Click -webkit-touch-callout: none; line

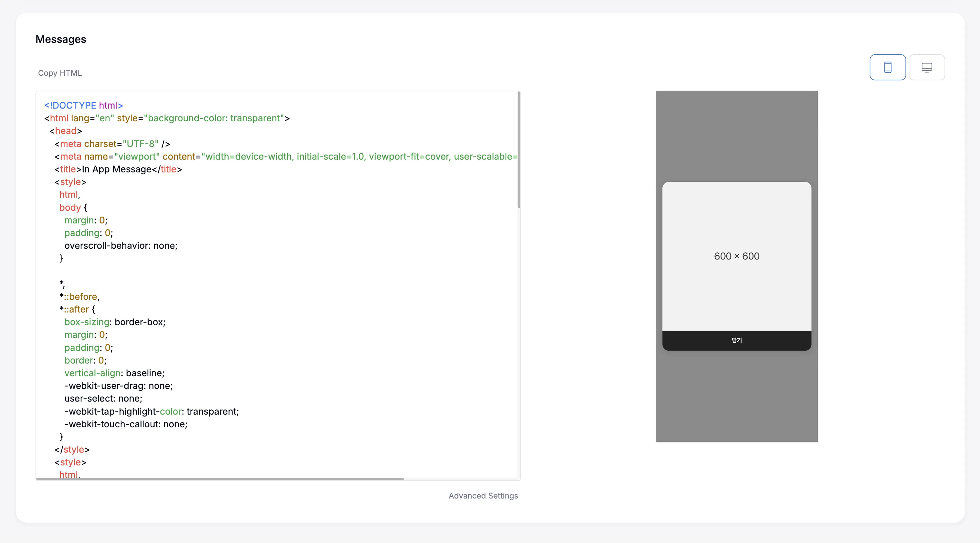[x=126, y=424]
